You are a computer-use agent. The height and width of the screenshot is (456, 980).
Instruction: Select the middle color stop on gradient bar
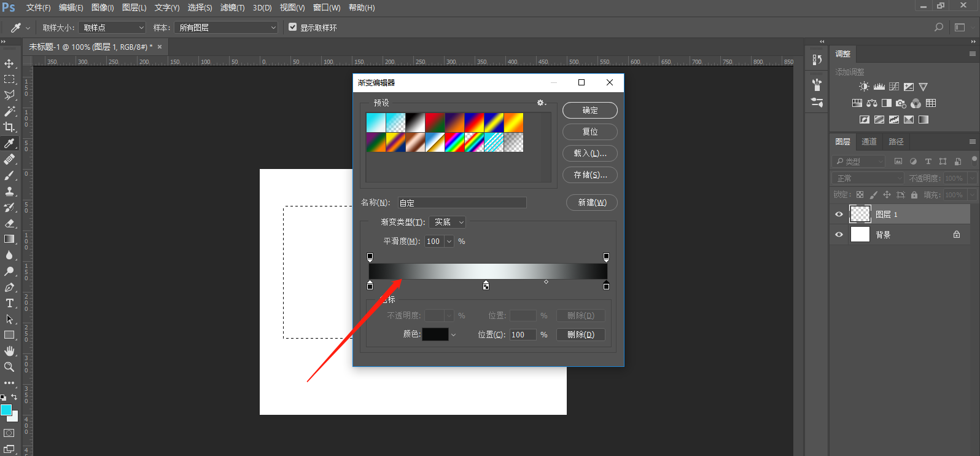pos(486,285)
